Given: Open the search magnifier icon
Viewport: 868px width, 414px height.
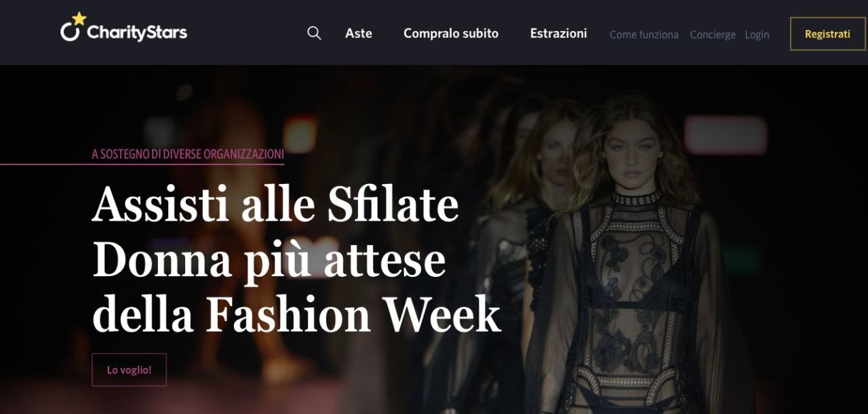Looking at the screenshot, I should (x=314, y=33).
